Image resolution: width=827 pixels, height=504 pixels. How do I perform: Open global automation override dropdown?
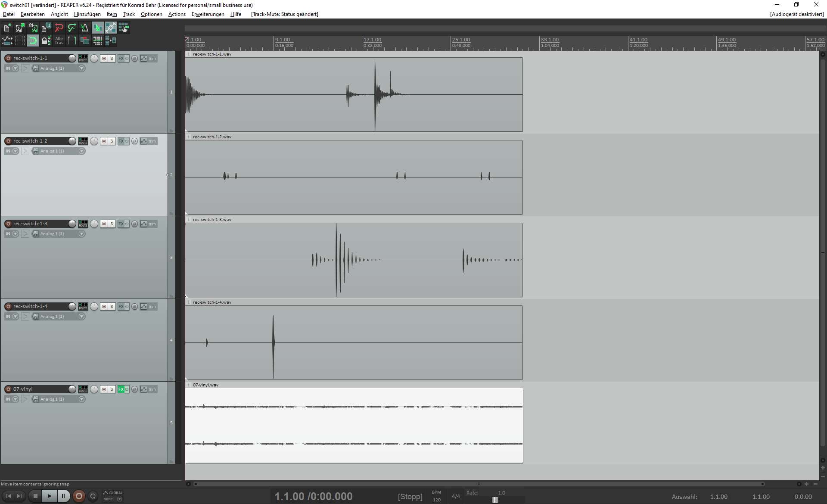[119, 499]
